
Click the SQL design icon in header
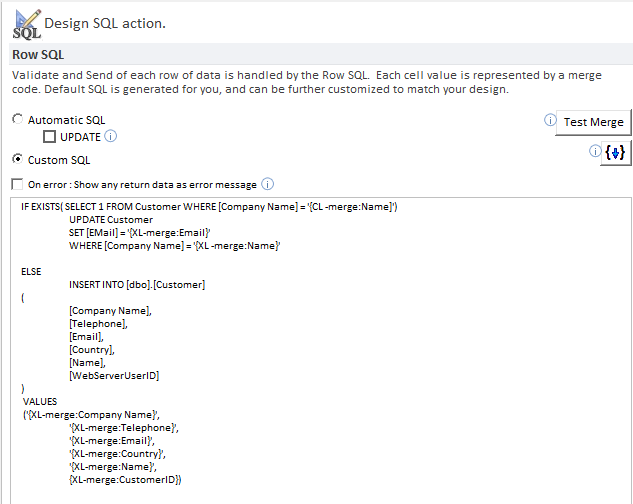click(27, 24)
